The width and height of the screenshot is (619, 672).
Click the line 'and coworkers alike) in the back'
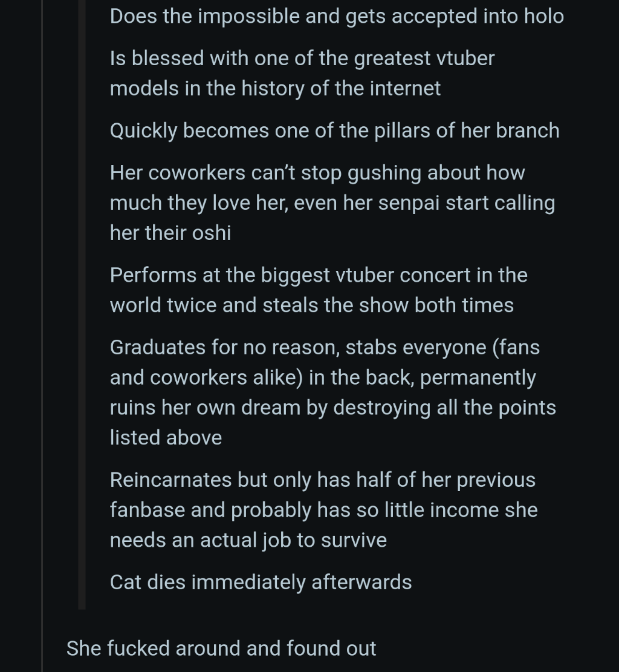pyautogui.click(x=323, y=378)
